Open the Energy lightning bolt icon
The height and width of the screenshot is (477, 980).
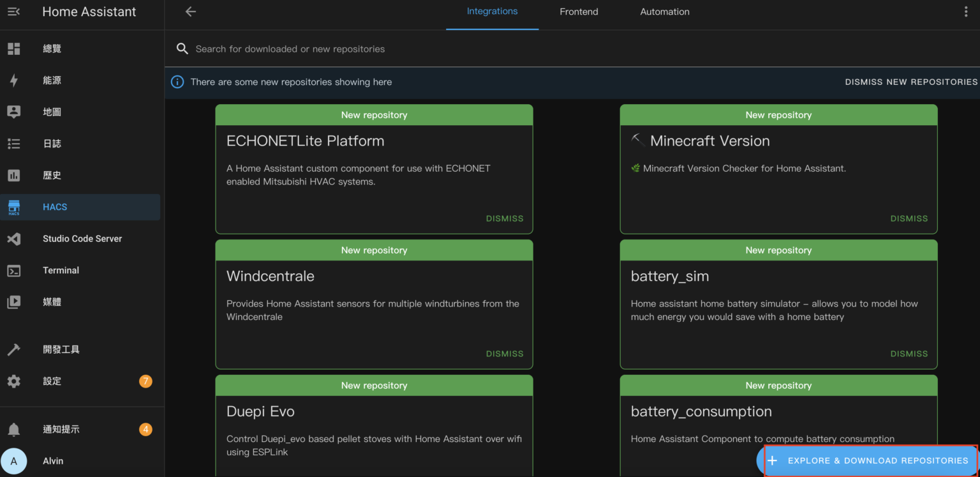pos(13,80)
